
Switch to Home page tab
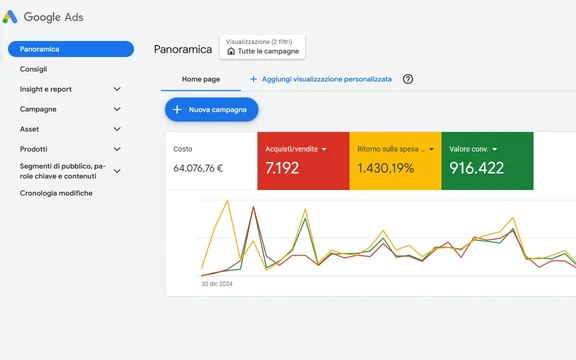201,79
